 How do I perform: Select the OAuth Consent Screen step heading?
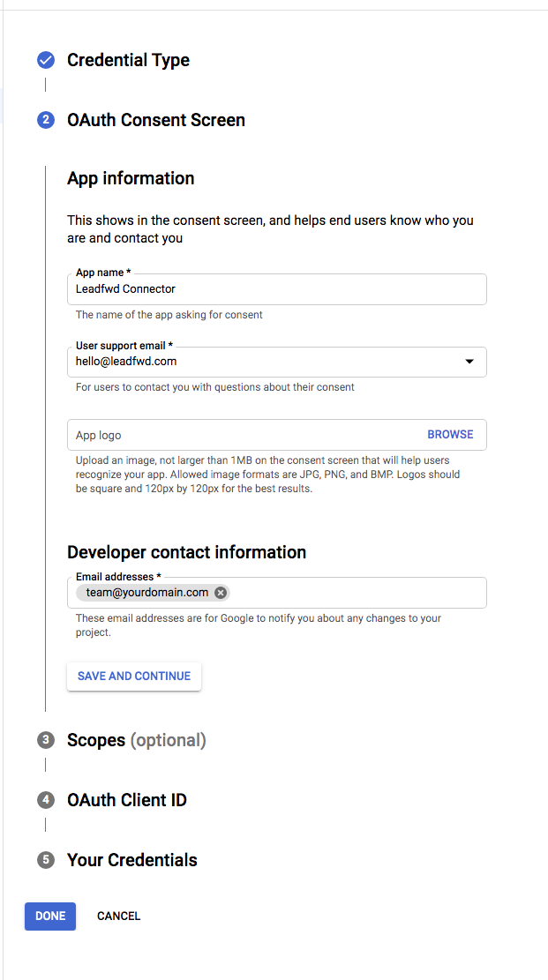click(x=156, y=120)
